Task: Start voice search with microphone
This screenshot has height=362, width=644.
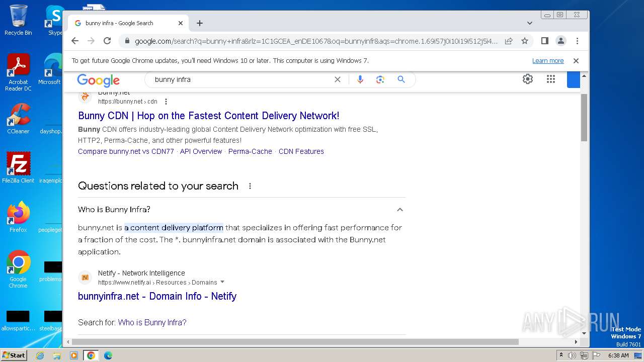Action: pyautogui.click(x=360, y=79)
